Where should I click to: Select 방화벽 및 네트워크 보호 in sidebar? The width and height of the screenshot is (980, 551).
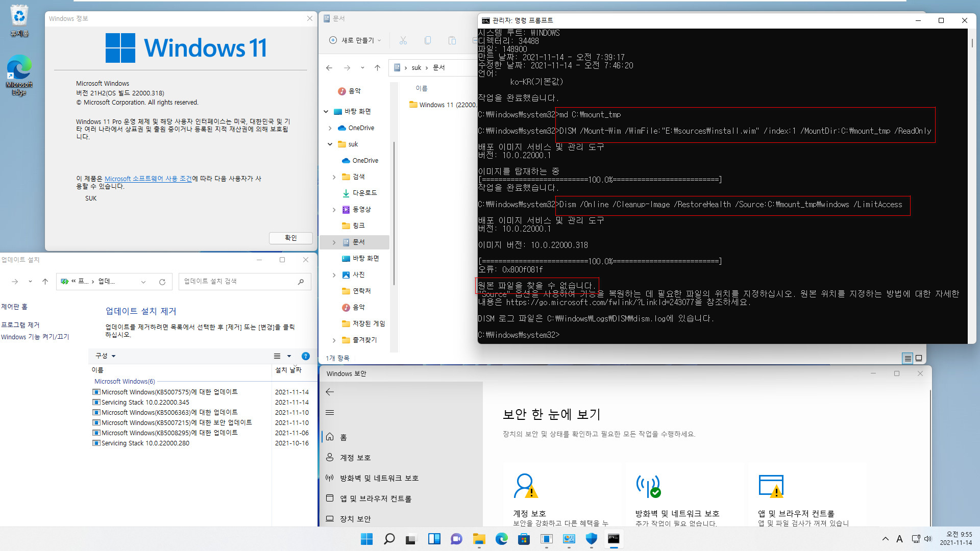coord(402,478)
